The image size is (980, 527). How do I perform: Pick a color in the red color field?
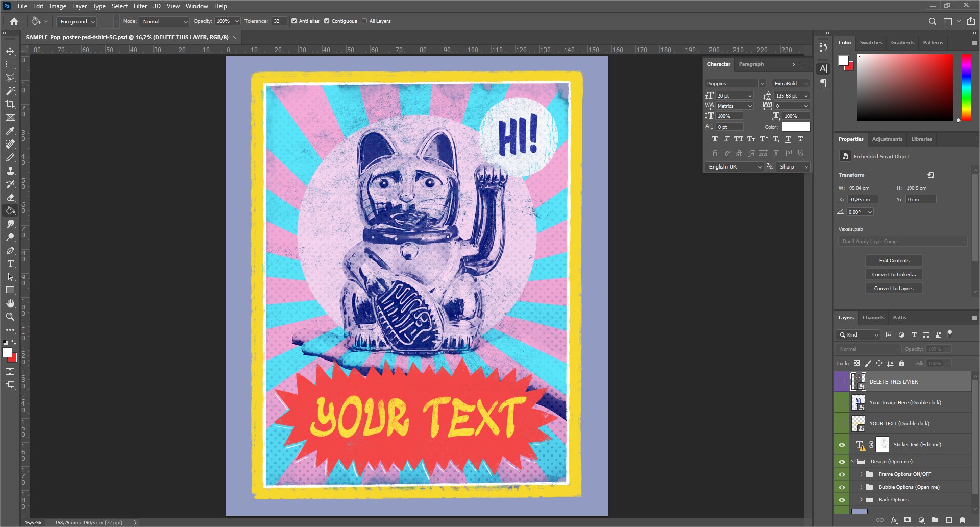click(x=904, y=87)
